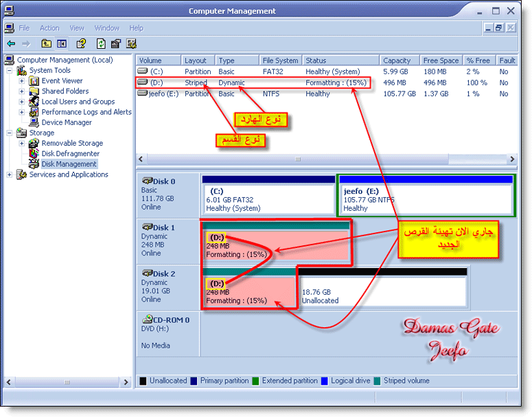532x417 pixels.
Task: Click the Device Manager icon
Action: point(34,122)
